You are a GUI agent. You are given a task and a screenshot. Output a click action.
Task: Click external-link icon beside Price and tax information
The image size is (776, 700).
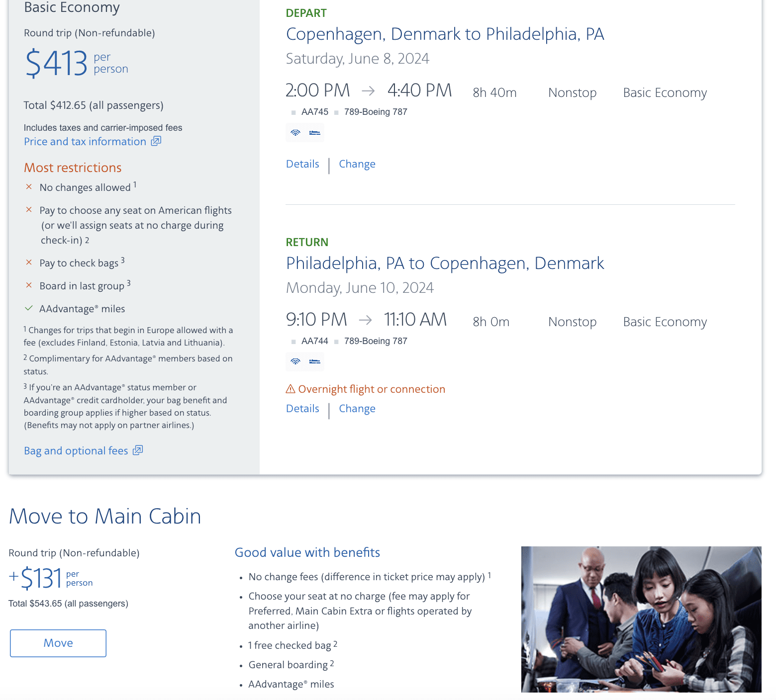point(156,141)
